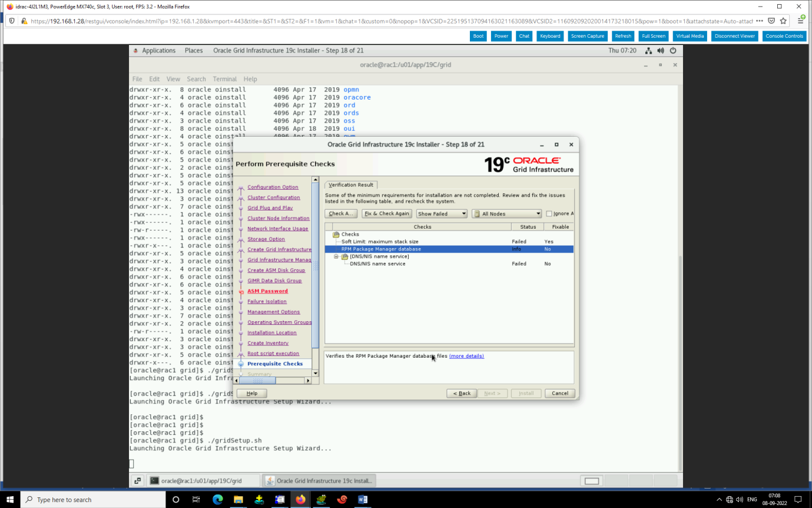Open the terminal Edit menu
812x508 pixels.
pyautogui.click(x=154, y=79)
